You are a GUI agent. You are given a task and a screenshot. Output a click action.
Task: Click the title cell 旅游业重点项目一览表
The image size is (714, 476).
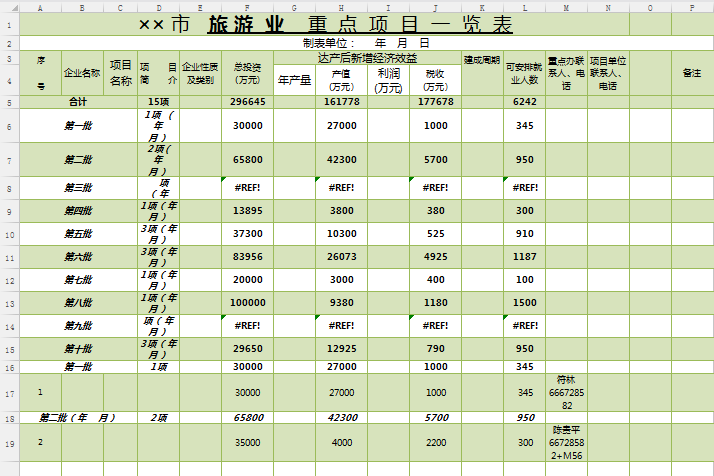point(325,25)
